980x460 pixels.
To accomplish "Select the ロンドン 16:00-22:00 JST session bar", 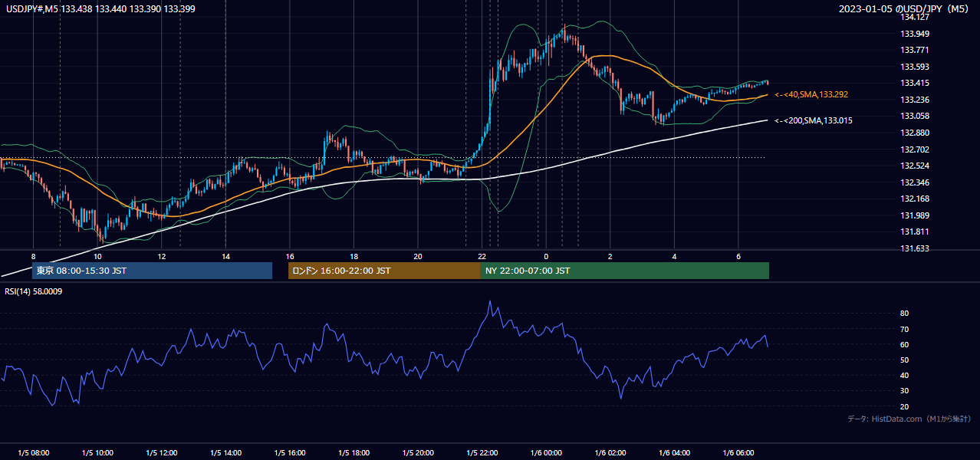I will pos(384,271).
